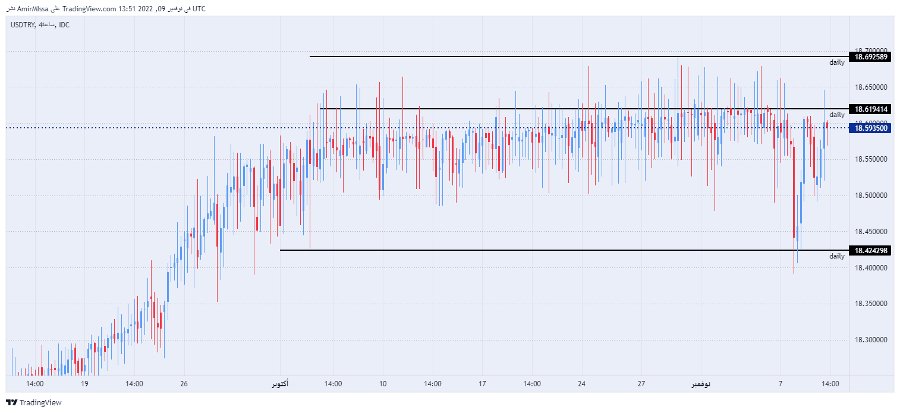
Task: Select the 18.692589 price tag
Action: (x=871, y=57)
